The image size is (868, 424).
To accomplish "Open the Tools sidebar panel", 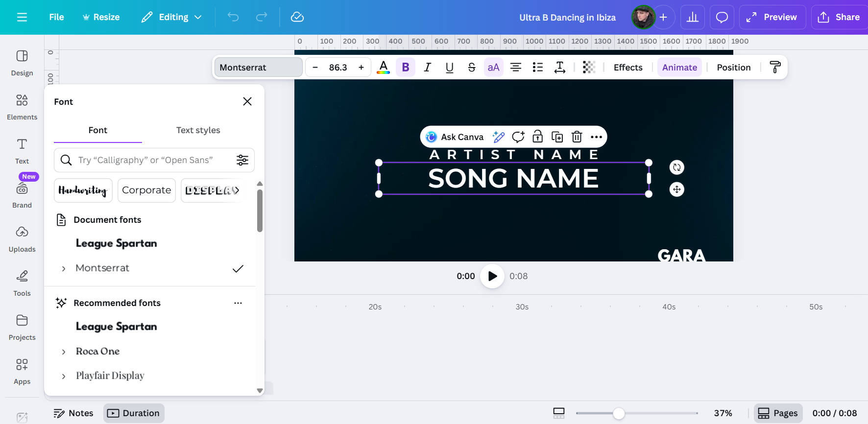I will (x=22, y=283).
